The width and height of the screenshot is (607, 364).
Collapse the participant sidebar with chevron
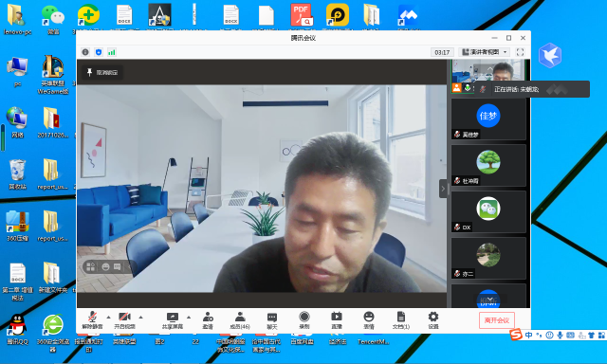[443, 189]
